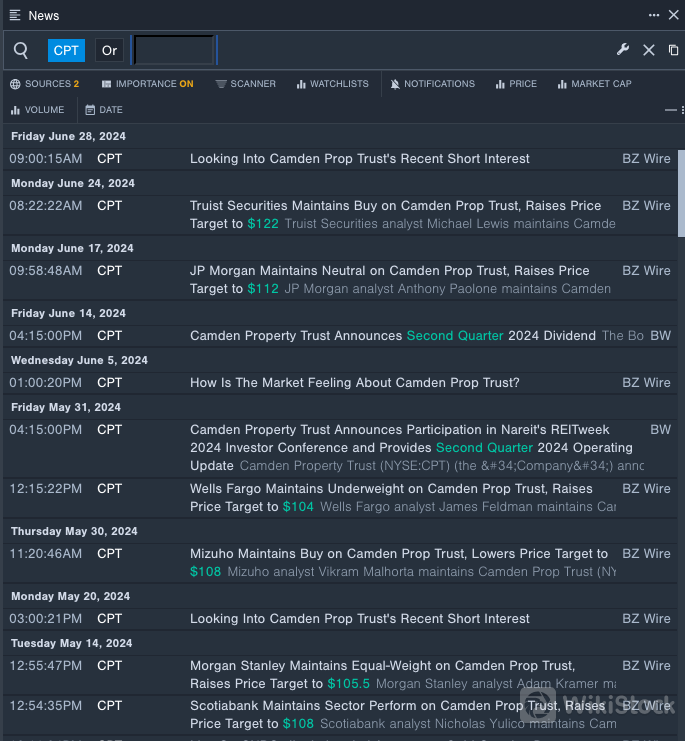Click the search magnifier icon

coord(21,50)
